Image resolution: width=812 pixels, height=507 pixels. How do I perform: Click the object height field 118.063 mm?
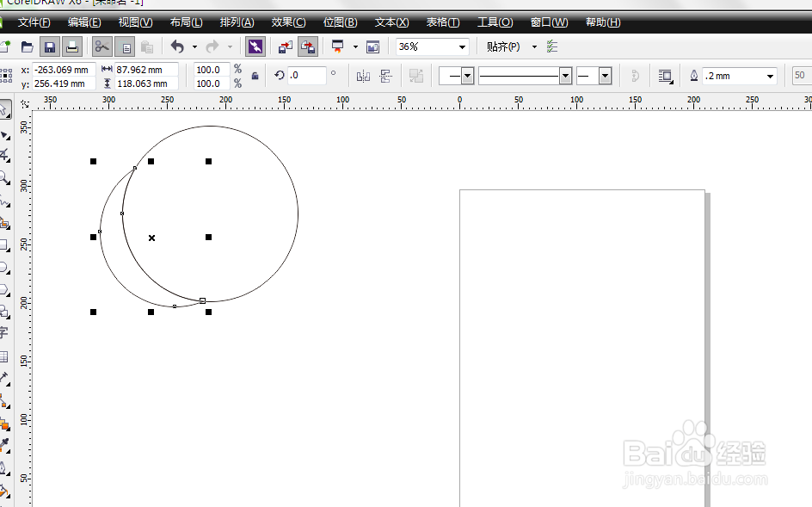(146, 83)
